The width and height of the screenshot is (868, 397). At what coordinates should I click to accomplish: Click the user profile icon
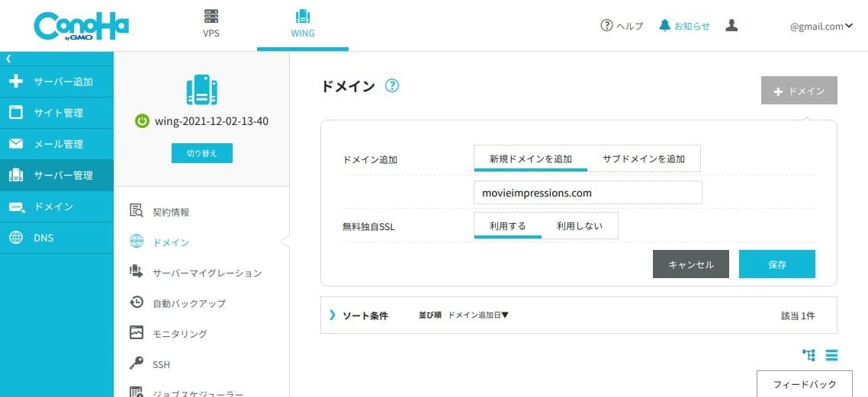click(731, 25)
